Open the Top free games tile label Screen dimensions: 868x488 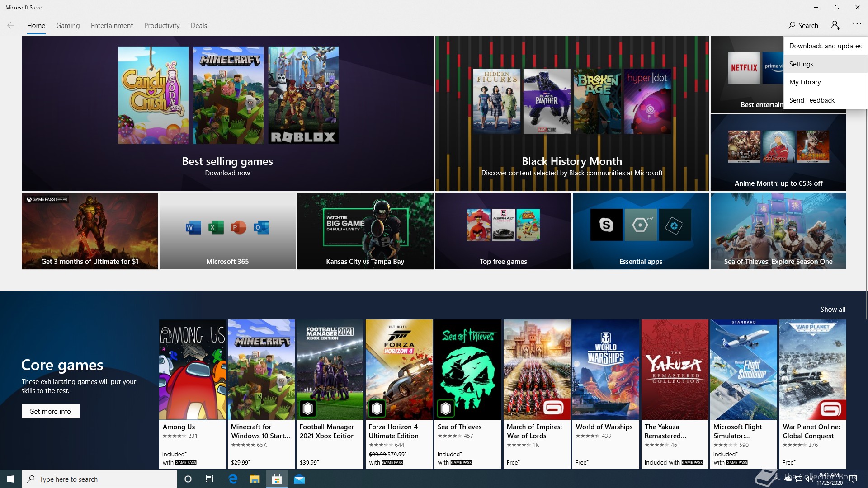coord(503,261)
